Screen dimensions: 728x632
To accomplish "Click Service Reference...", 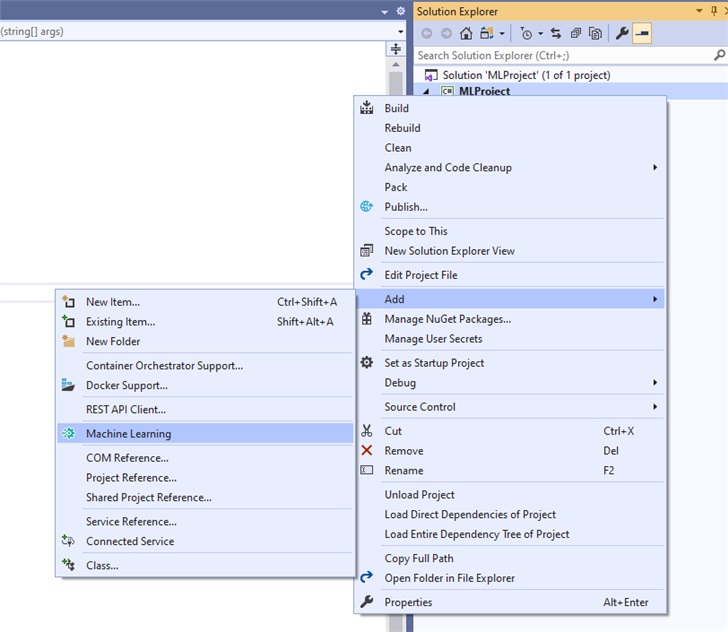I will [x=205, y=521].
